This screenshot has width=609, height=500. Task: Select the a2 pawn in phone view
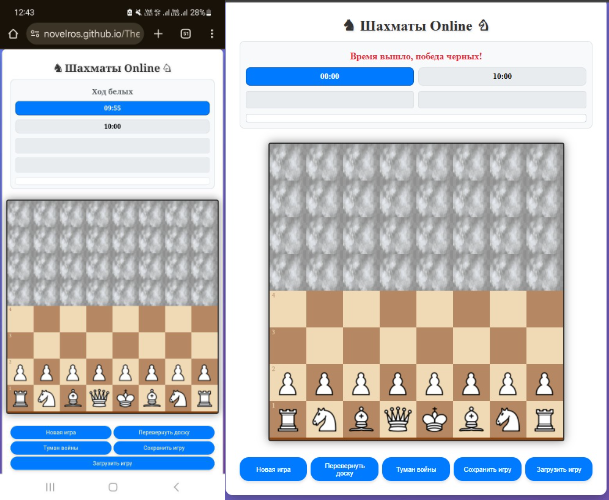[20, 372]
